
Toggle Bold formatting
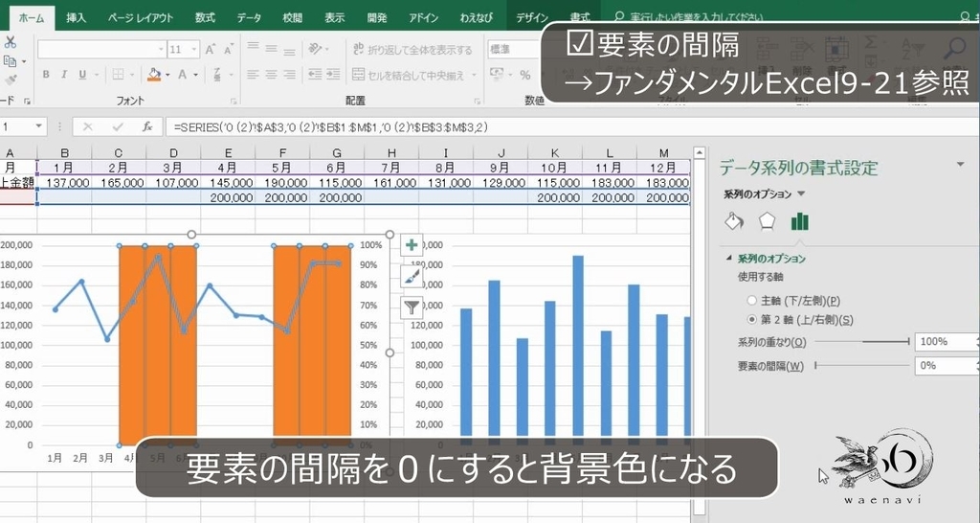pos(46,75)
